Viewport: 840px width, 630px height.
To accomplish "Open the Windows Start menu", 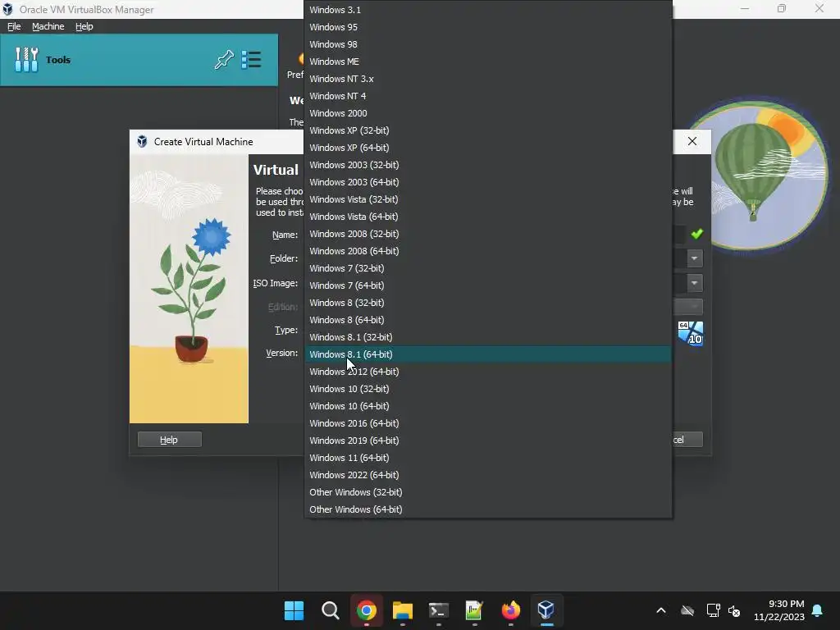I will tap(294, 610).
